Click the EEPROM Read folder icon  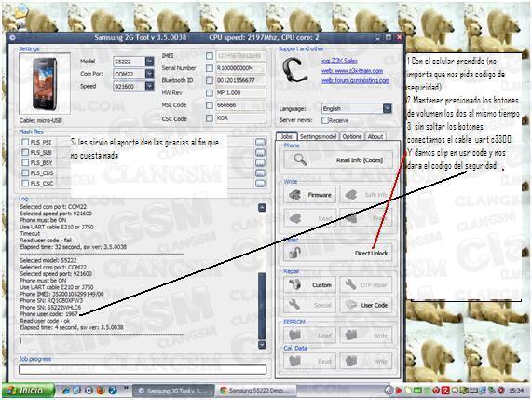click(x=294, y=335)
